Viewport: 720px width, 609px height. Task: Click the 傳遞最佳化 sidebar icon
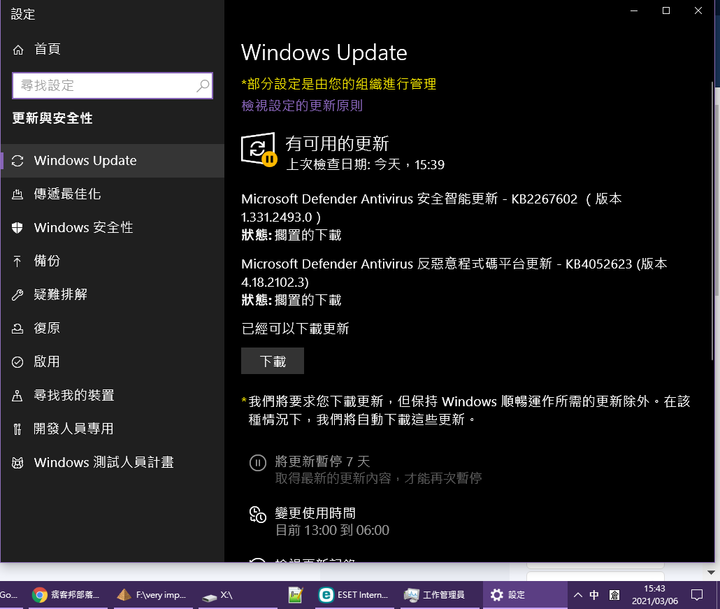click(17, 194)
